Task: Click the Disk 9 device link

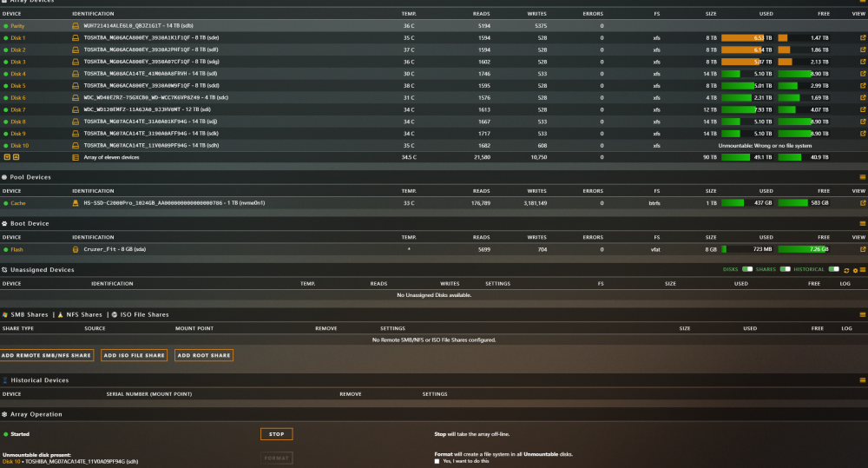Action: 17,134
